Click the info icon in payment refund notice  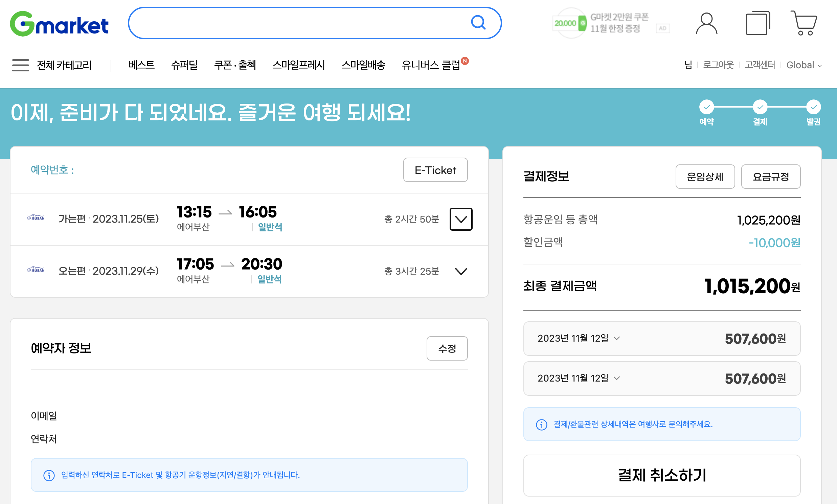tap(541, 425)
